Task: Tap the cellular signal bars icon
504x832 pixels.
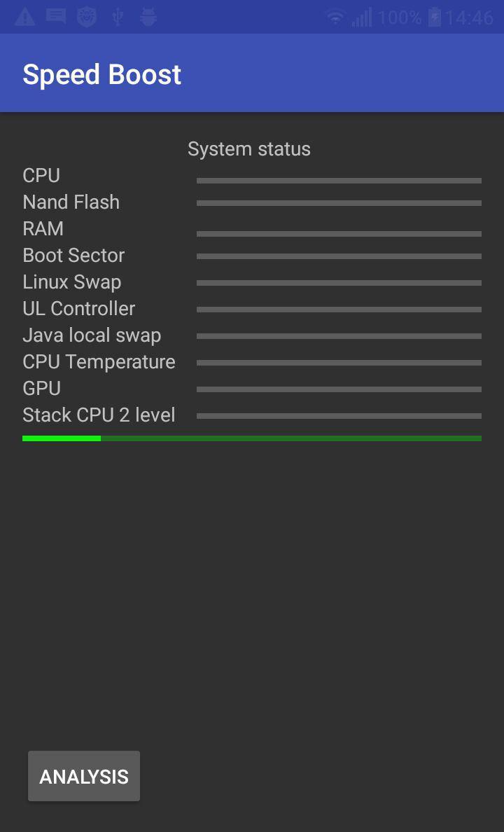Action: 362,17
